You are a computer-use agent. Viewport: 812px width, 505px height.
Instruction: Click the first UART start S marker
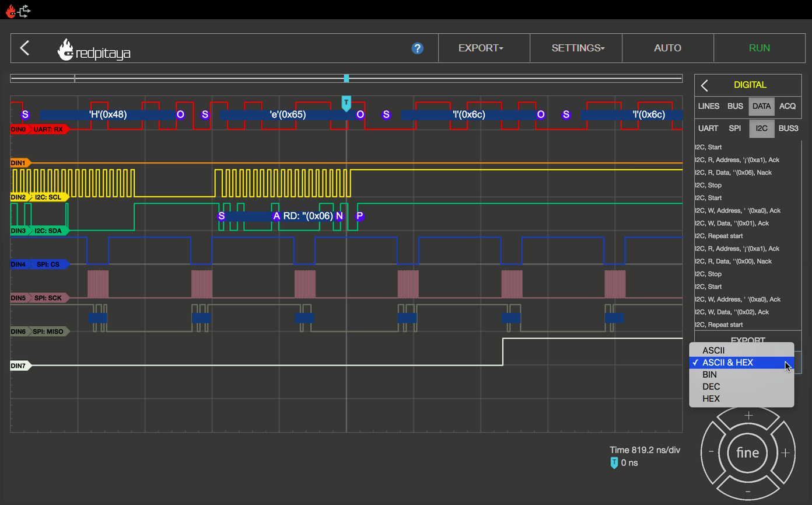tap(24, 114)
